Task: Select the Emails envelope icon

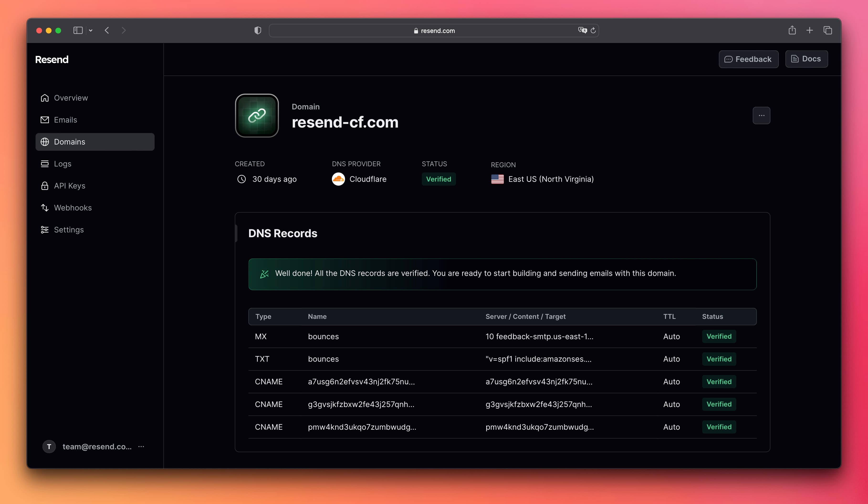Action: [x=45, y=120]
